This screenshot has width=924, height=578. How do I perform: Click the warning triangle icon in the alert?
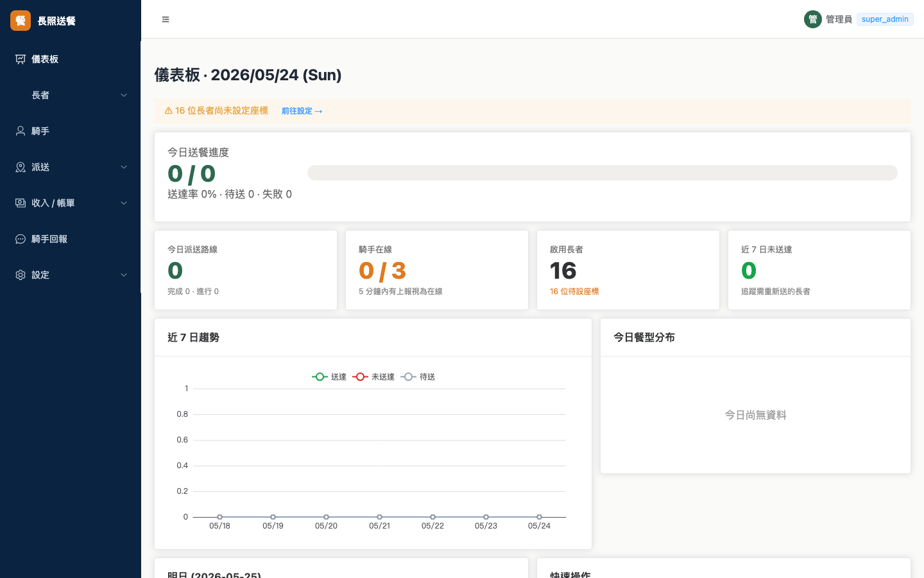coord(169,111)
